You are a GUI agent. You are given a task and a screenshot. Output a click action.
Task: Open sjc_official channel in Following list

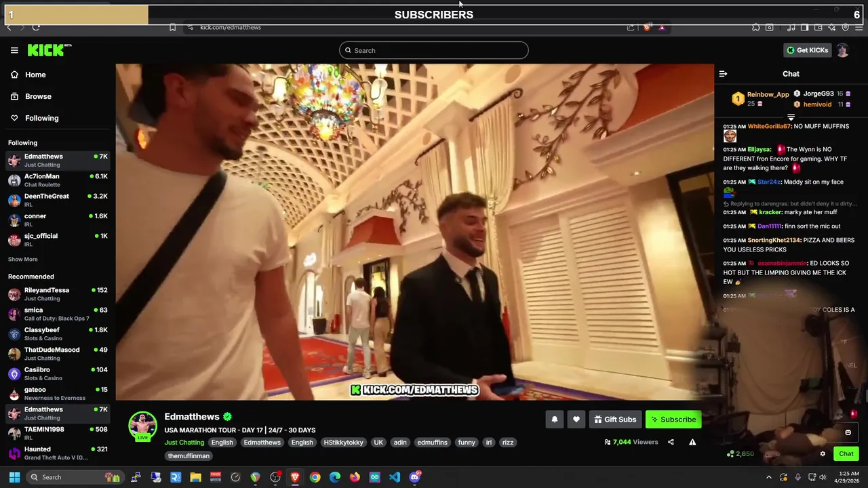coord(58,239)
